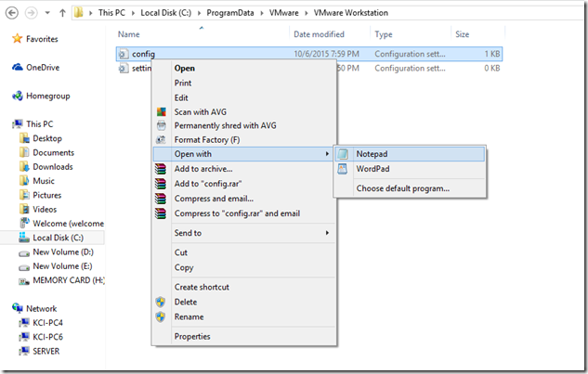588x374 pixels.
Task: Click shield icon next to Delete
Action: pyautogui.click(x=161, y=302)
